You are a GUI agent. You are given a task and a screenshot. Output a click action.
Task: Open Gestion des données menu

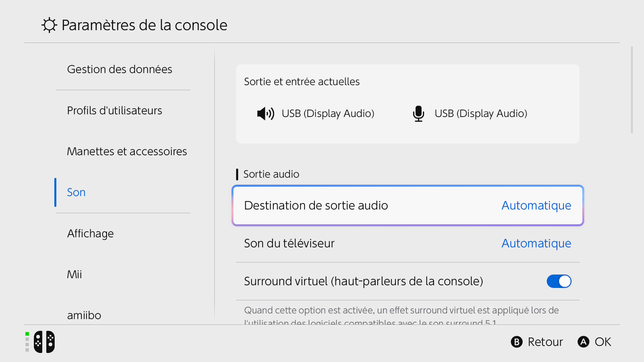point(119,69)
